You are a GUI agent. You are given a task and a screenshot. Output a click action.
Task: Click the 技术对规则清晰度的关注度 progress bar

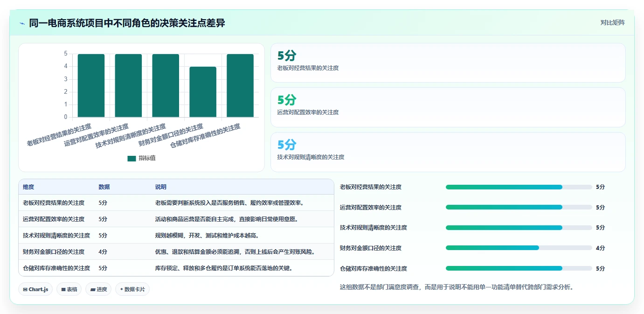[x=519, y=228]
